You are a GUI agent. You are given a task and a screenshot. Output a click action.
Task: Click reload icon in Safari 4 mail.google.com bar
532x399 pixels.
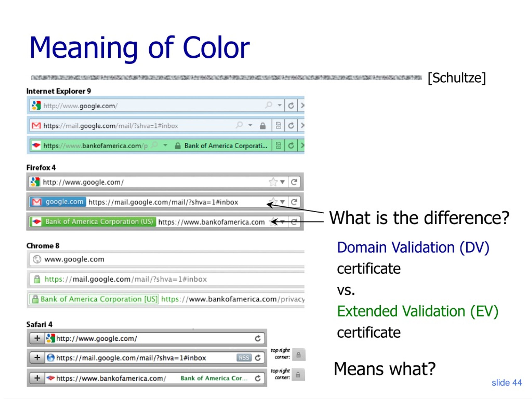(258, 358)
